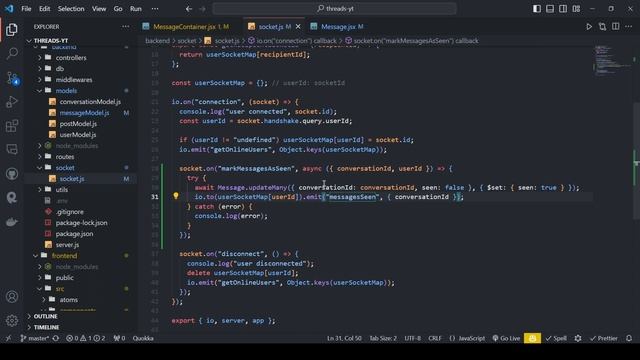Click the Synchronize Changes icon
Viewport: 640px width, 360px height.
(x=56, y=338)
